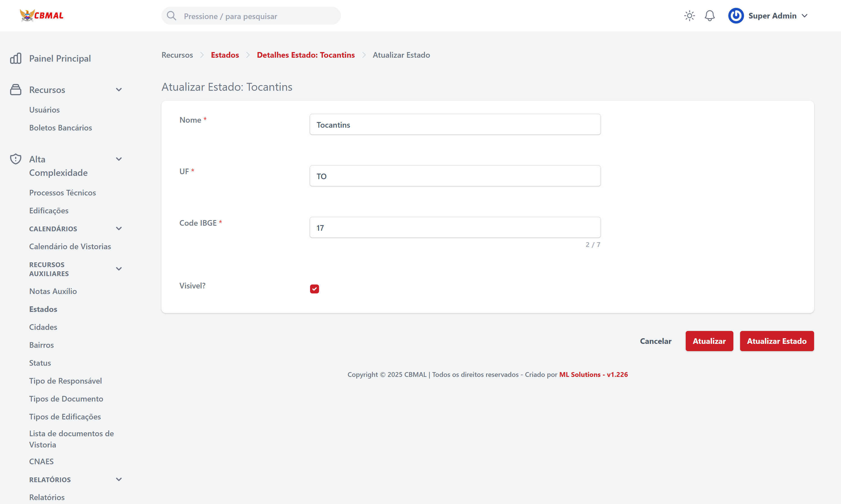This screenshot has width=841, height=504.
Task: Click the Estados breadcrumb link
Action: 225,55
